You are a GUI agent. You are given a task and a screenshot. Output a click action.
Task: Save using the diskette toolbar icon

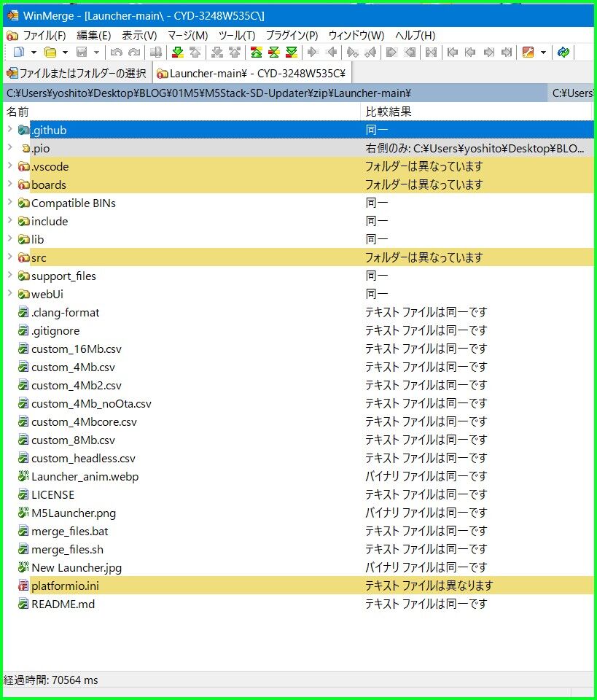tap(82, 52)
